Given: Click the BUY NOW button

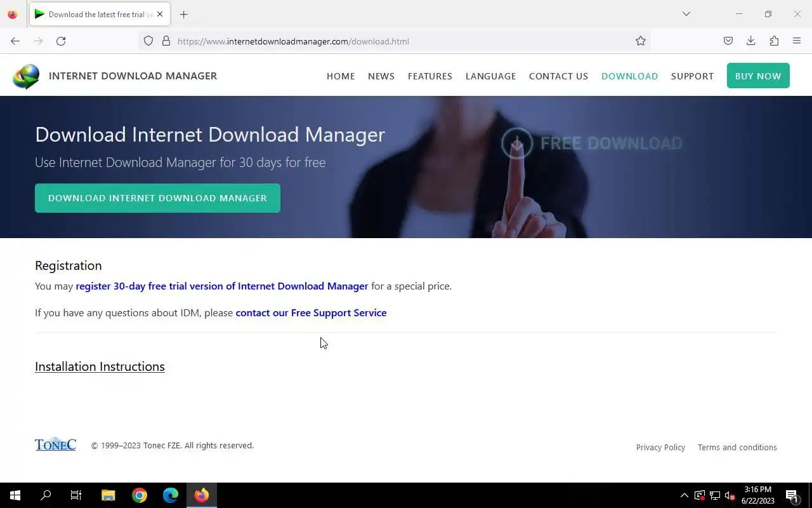Looking at the screenshot, I should pyautogui.click(x=758, y=76).
